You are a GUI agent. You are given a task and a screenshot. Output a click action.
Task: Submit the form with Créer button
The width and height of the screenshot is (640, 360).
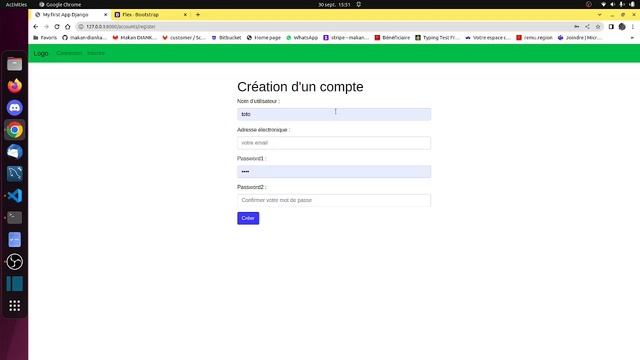click(248, 218)
